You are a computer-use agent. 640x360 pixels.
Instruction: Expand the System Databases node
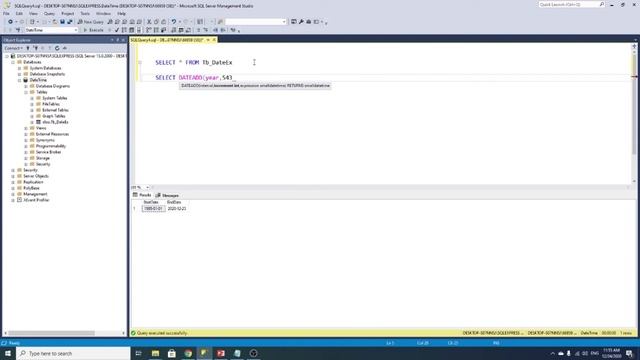[19, 68]
